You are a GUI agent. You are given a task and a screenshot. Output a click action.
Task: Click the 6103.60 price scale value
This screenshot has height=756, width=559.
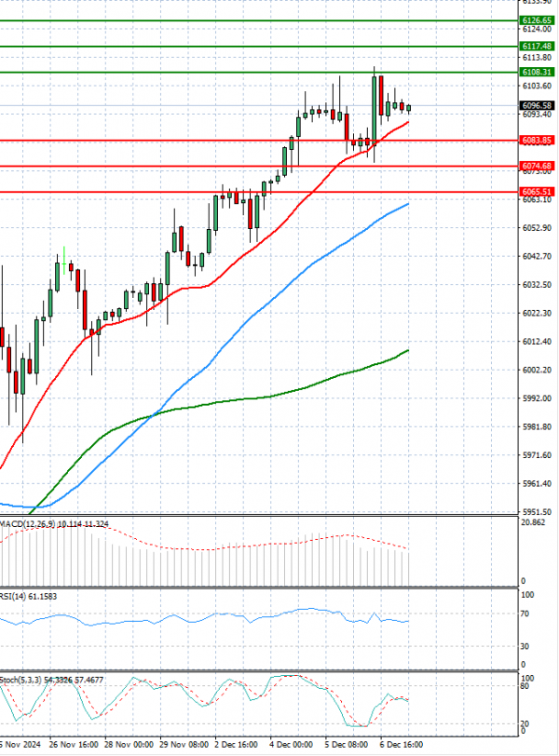pos(537,87)
